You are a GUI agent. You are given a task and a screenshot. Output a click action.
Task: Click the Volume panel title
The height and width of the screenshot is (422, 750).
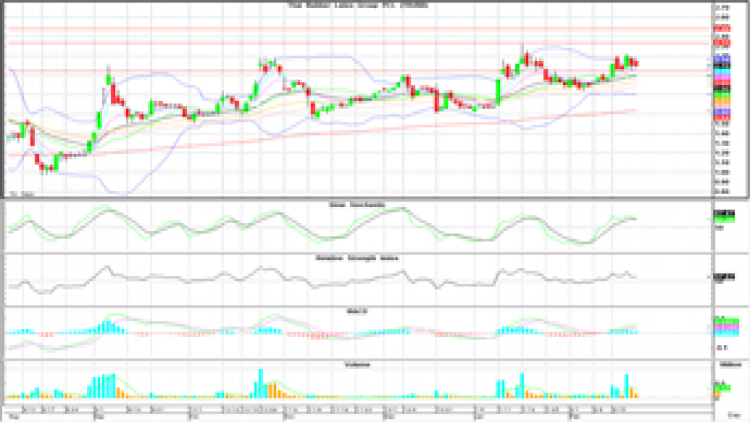(x=358, y=364)
